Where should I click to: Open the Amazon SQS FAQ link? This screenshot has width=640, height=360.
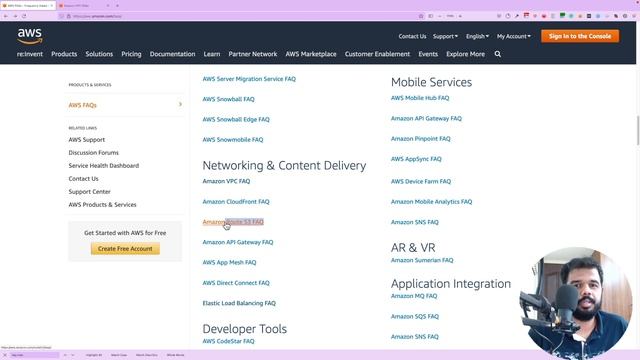[x=415, y=316]
